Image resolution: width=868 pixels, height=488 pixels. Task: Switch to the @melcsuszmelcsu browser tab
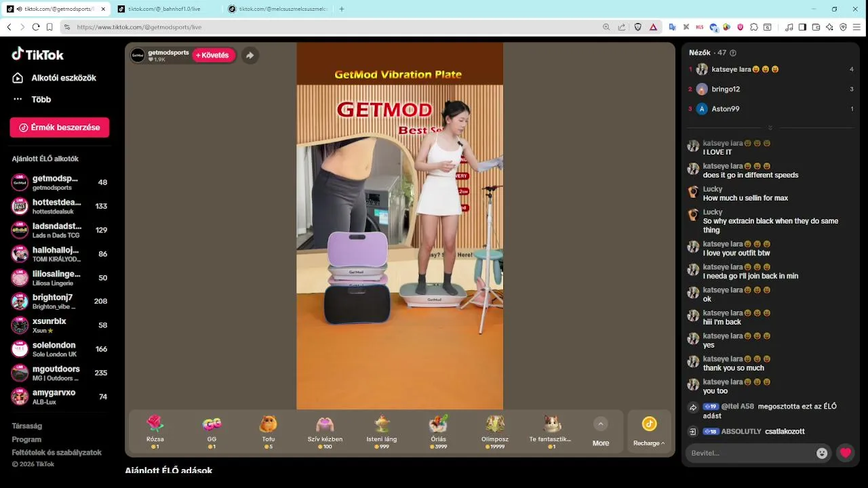[x=278, y=9]
